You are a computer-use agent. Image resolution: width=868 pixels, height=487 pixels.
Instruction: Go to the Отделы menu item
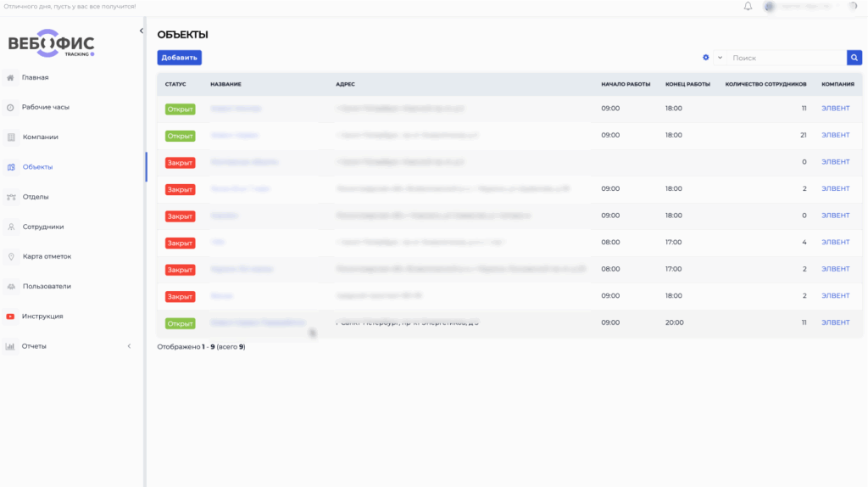click(35, 197)
